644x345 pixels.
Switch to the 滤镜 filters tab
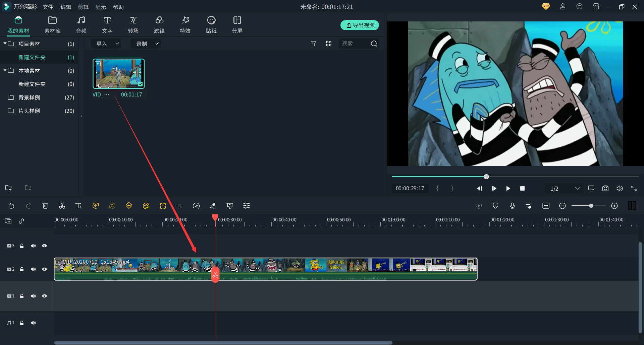click(159, 25)
